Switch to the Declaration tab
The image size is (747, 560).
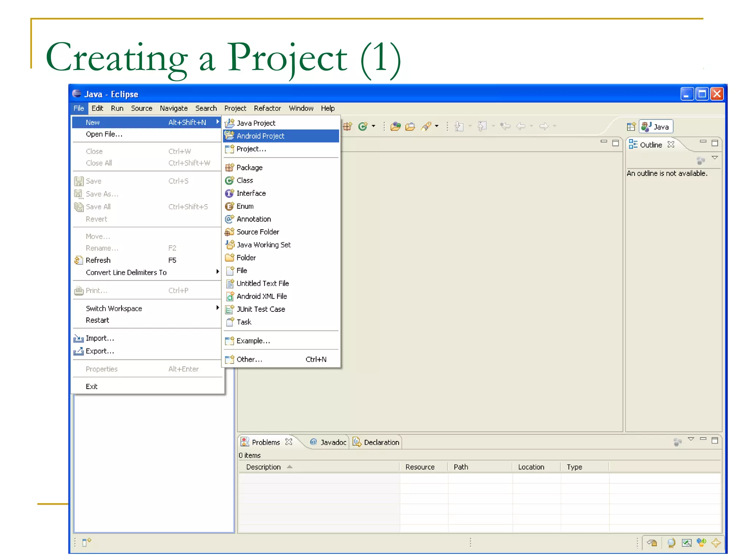click(x=376, y=442)
